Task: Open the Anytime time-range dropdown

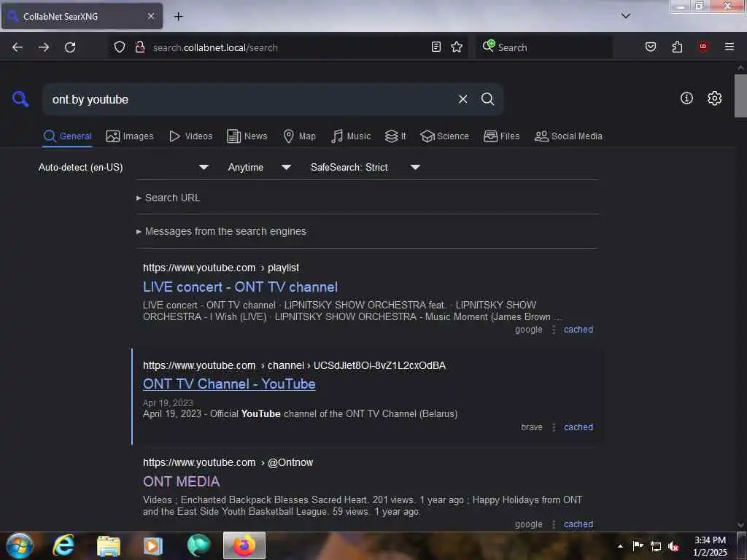Action: [x=259, y=167]
